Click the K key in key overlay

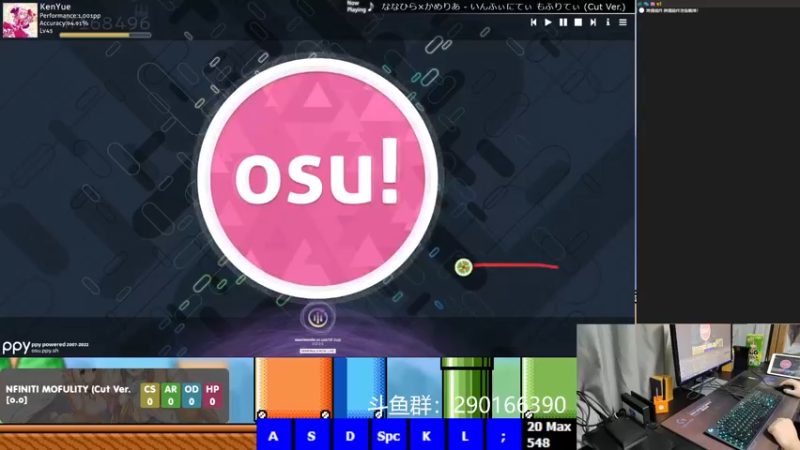(x=427, y=436)
